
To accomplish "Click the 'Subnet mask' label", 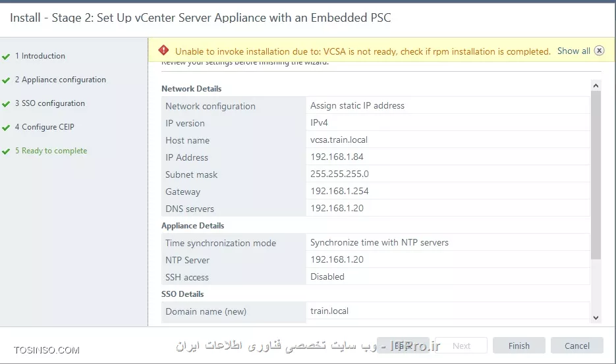I will [191, 174].
